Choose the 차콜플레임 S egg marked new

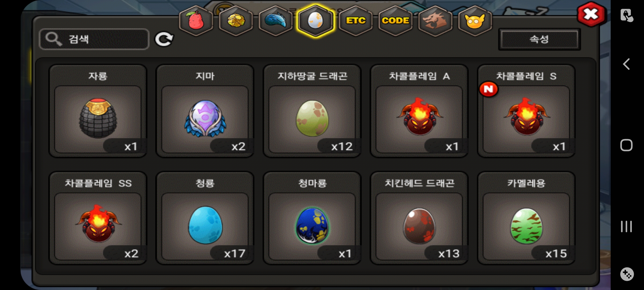pyautogui.click(x=526, y=111)
